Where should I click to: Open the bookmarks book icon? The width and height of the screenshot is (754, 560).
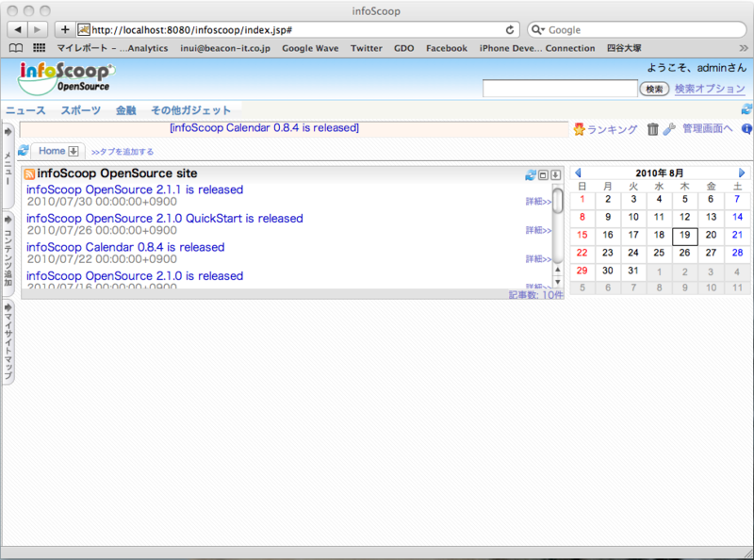pyautogui.click(x=16, y=48)
